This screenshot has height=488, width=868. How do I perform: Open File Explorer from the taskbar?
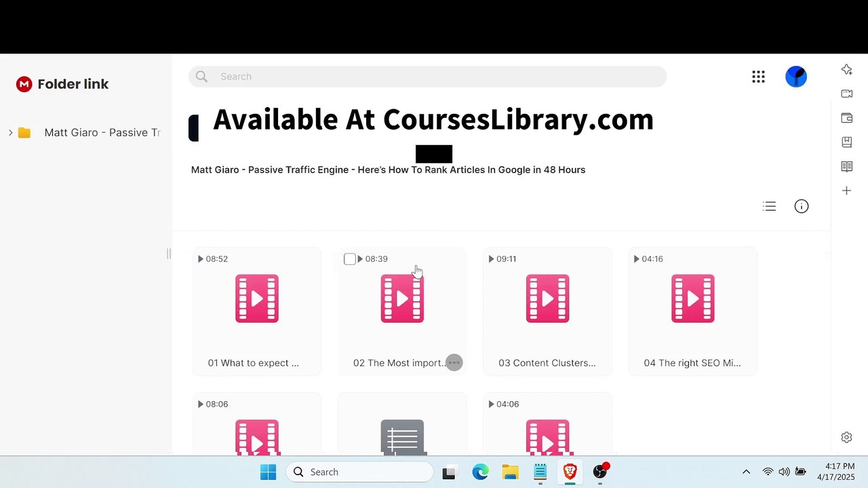510,472
